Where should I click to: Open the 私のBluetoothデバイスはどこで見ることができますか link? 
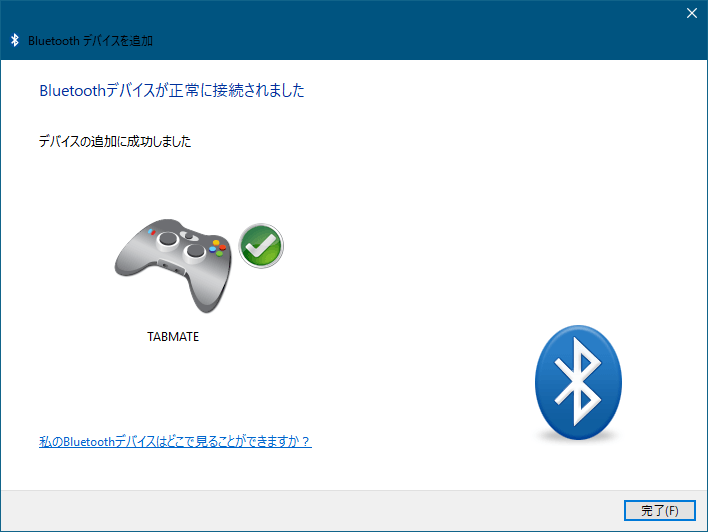click(x=175, y=441)
